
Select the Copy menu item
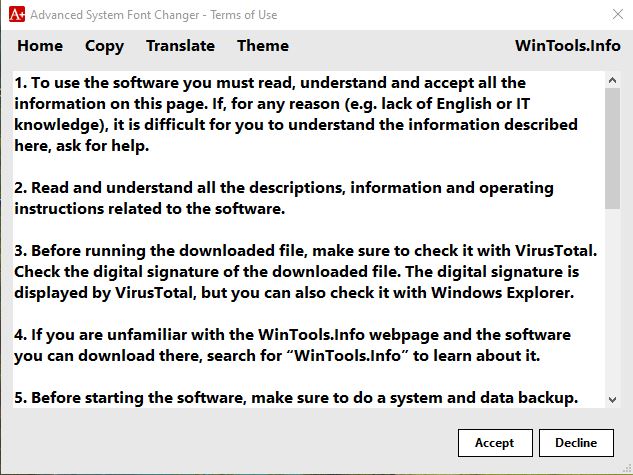(x=104, y=46)
